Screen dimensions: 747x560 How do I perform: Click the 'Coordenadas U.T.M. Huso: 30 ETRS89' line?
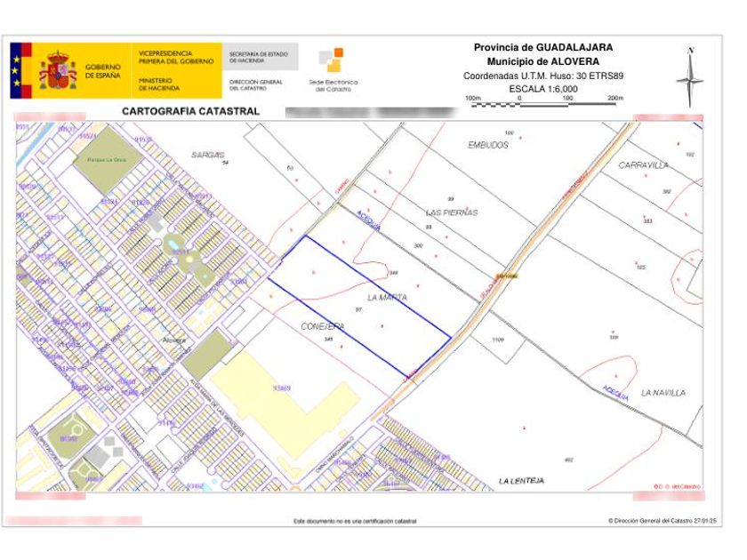(x=543, y=76)
